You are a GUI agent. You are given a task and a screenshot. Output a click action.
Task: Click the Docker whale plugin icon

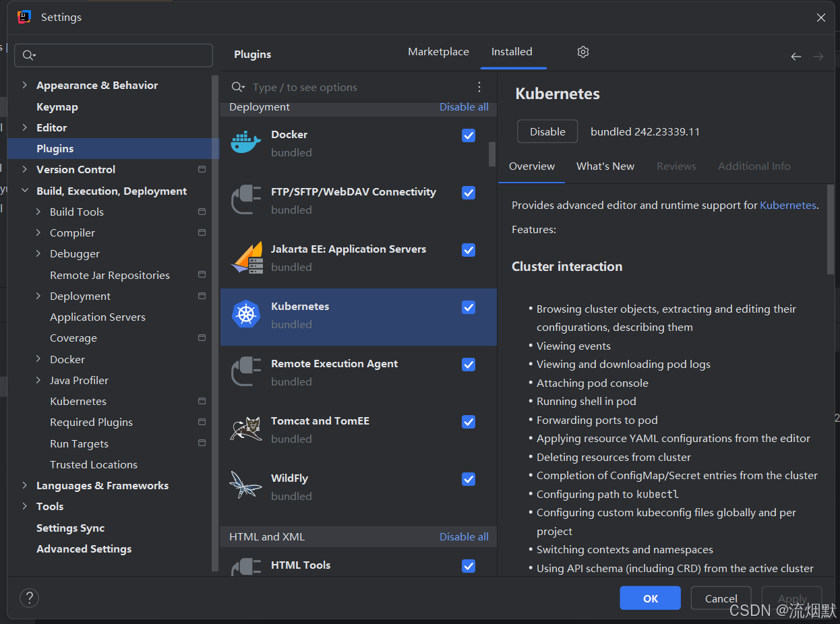[245, 142]
